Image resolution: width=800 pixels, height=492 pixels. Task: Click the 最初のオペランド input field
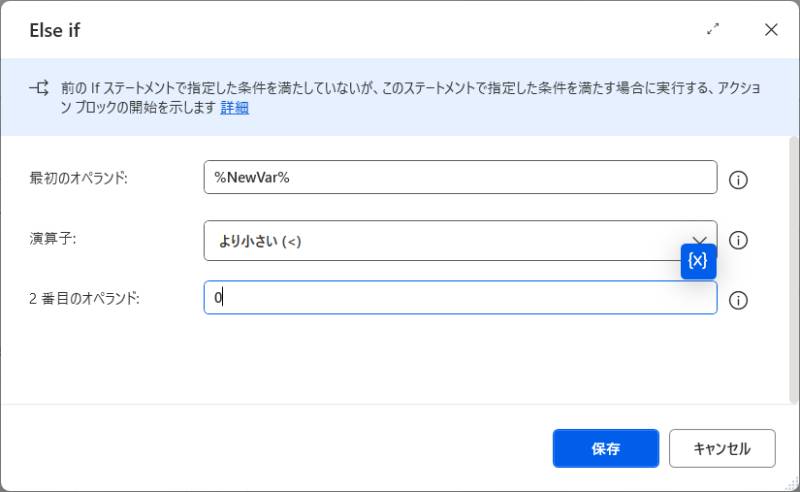click(x=460, y=178)
